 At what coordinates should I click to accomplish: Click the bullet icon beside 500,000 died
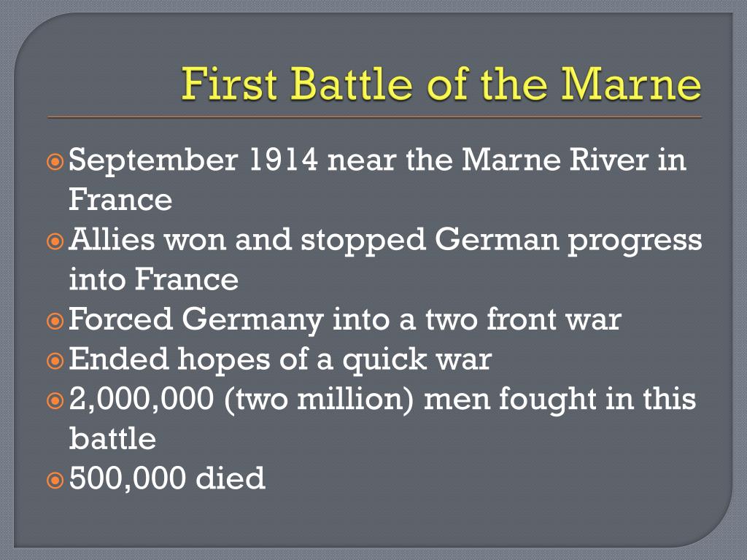point(55,480)
